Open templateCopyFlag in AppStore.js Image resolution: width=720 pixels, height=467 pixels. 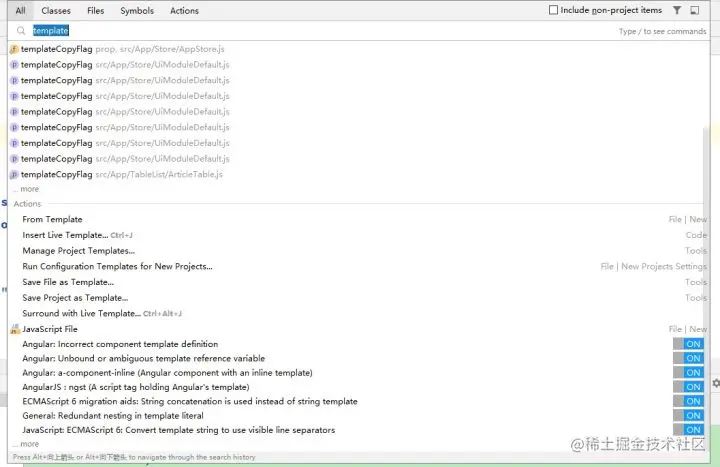358,49
